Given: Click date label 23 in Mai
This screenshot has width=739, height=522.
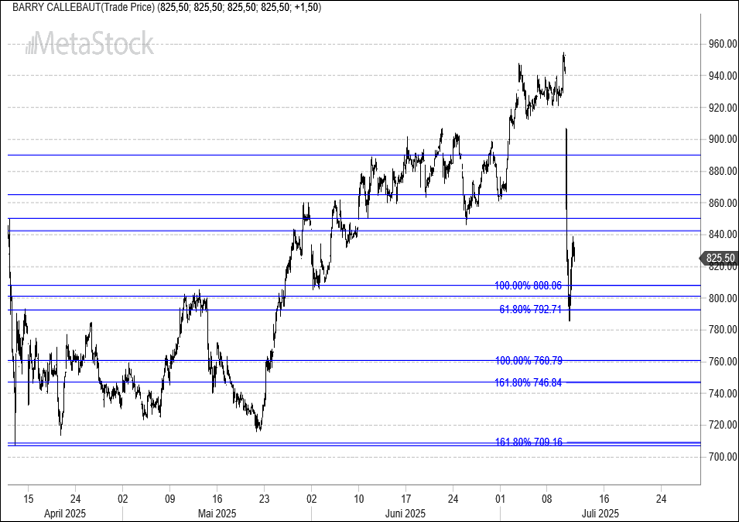Looking at the screenshot, I should click(x=264, y=498).
